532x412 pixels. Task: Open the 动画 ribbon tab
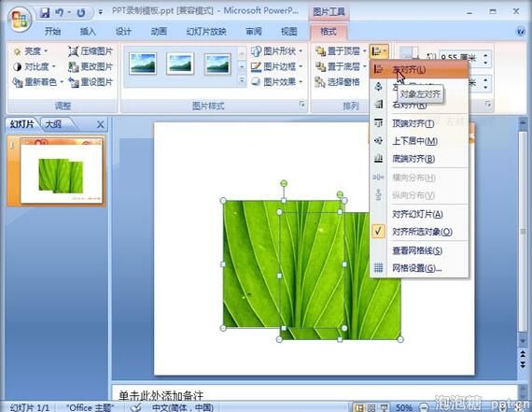(159, 32)
